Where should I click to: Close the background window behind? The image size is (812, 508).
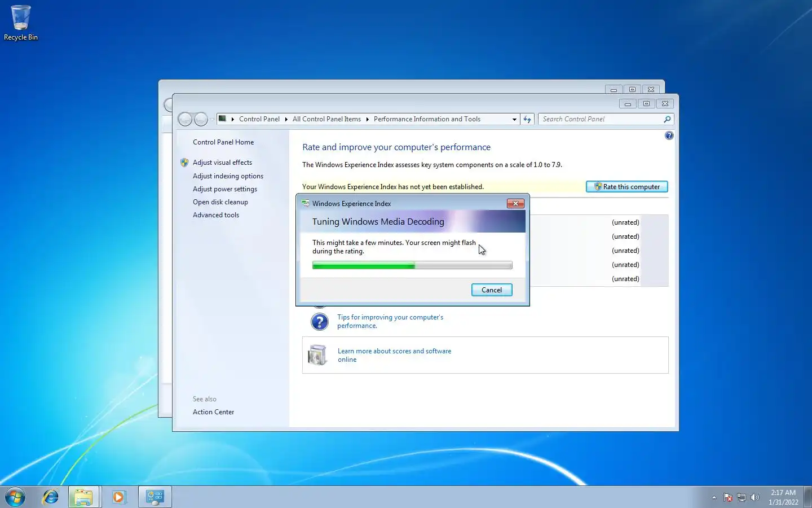tap(651, 90)
